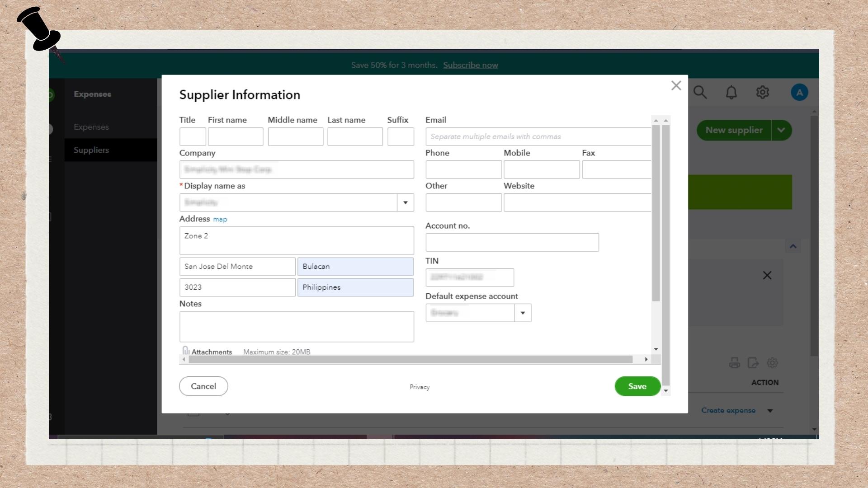Select Suppliers in the sidebar
The image size is (868, 488).
click(x=91, y=150)
